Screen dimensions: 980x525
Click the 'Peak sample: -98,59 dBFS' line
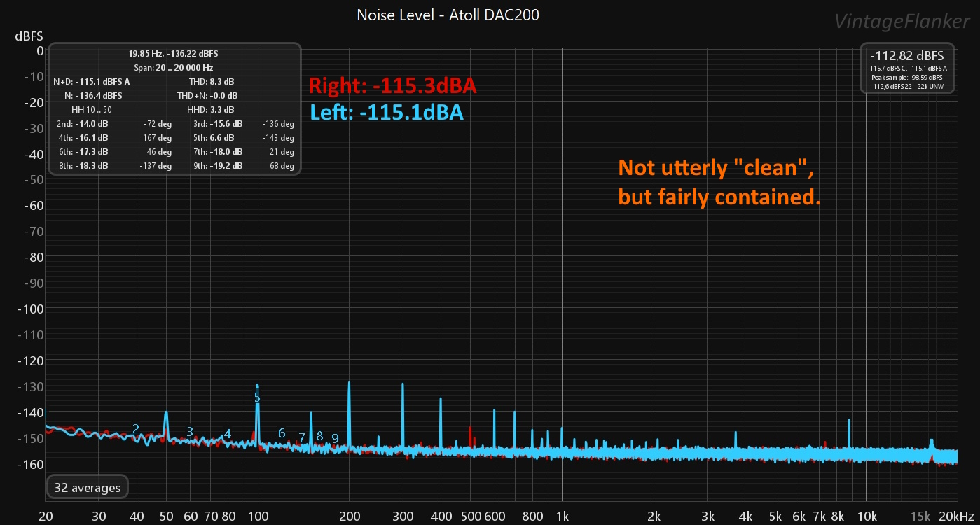click(x=906, y=77)
